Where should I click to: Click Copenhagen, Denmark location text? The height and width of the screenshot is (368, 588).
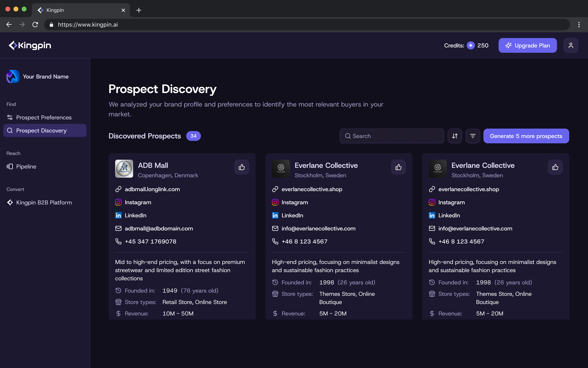[168, 175]
